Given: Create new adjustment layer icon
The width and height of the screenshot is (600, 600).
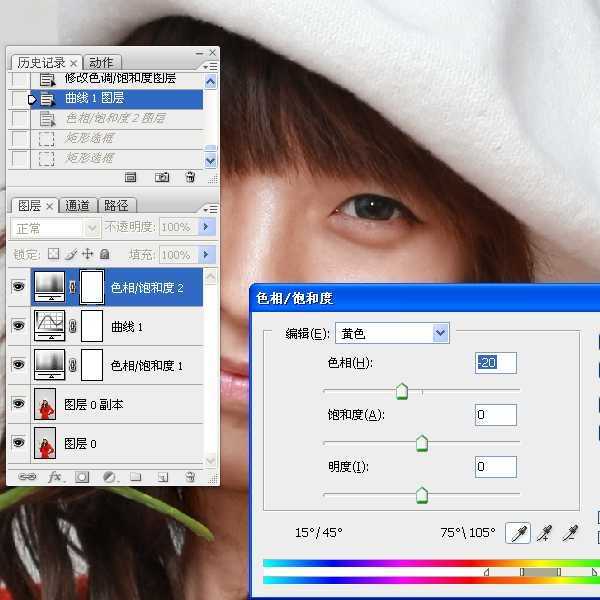Looking at the screenshot, I should (x=109, y=477).
